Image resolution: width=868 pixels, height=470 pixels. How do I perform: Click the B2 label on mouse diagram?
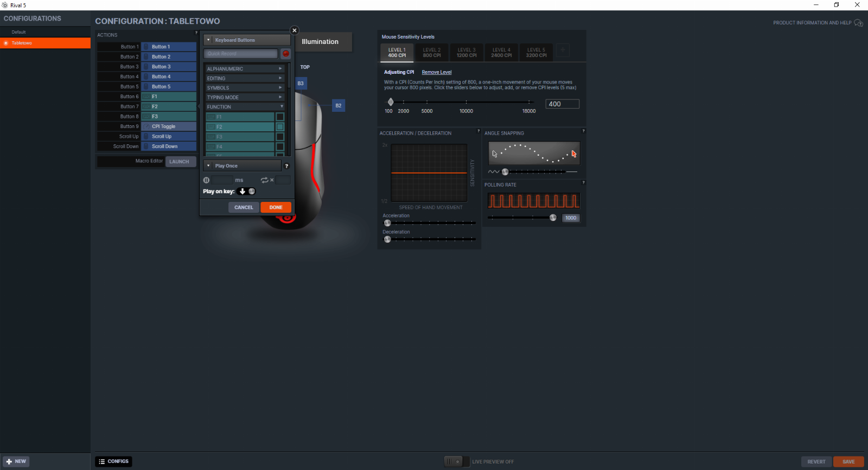tap(339, 106)
